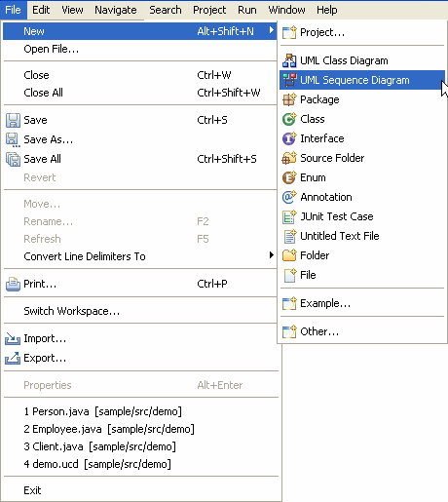
Task: Open the Window menu
Action: point(286,10)
